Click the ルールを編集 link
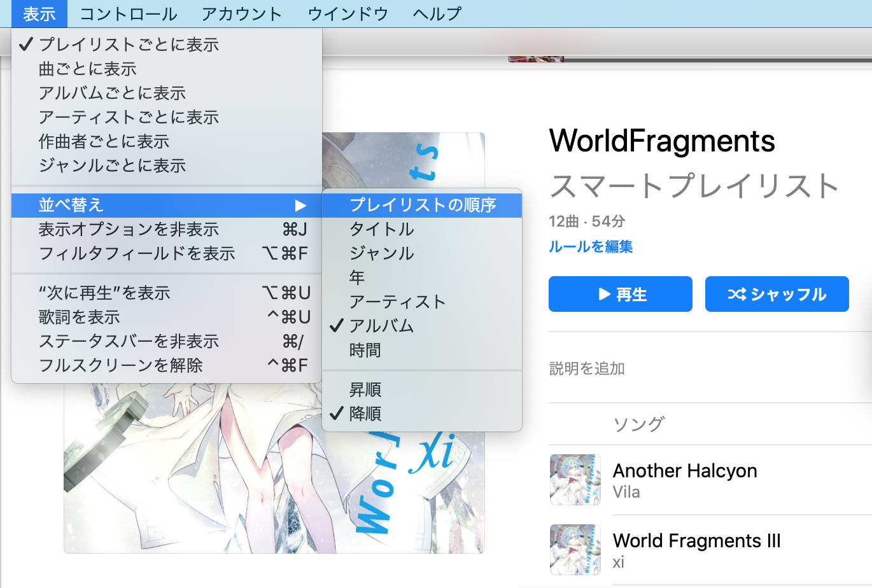This screenshot has height=588, width=872. pyautogui.click(x=590, y=247)
